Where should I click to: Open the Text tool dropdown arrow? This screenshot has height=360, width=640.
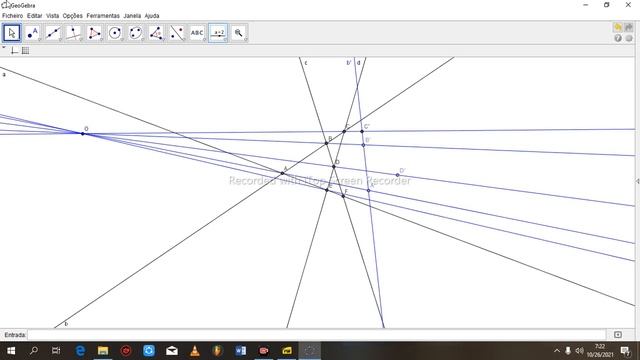point(205,40)
